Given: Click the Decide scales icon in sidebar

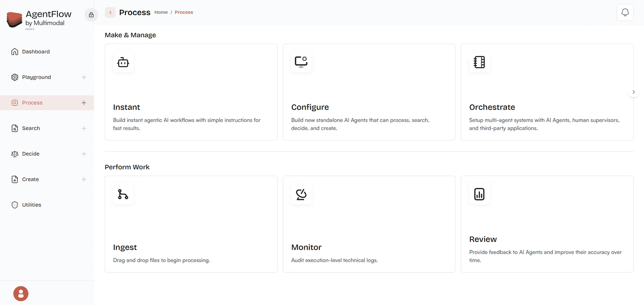Looking at the screenshot, I should (x=15, y=154).
